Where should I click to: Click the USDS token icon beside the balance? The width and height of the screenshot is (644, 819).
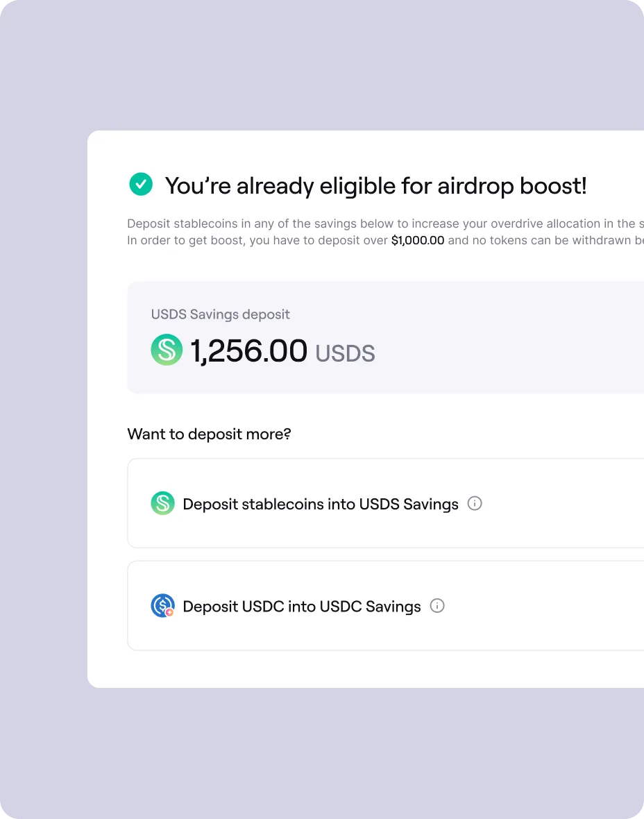[167, 350]
